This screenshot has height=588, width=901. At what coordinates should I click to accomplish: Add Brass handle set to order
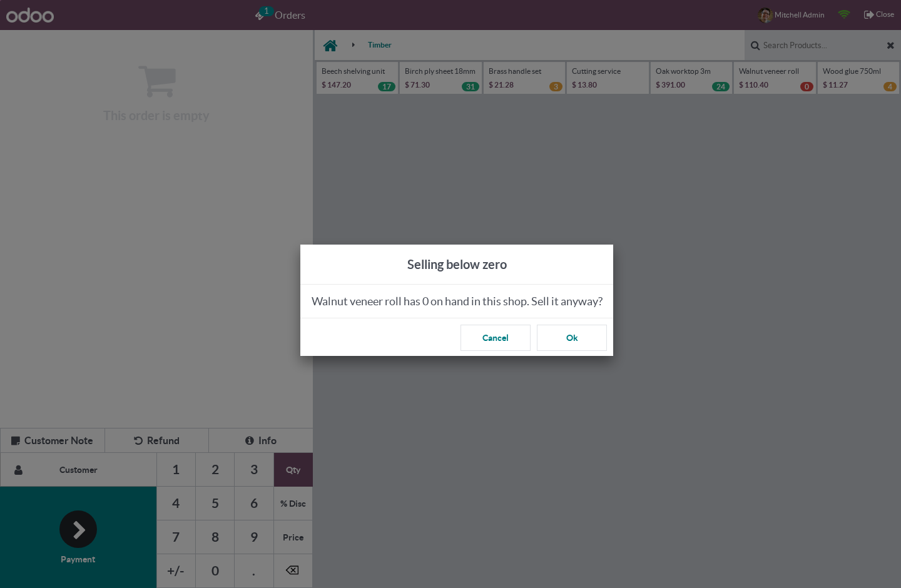pyautogui.click(x=524, y=78)
